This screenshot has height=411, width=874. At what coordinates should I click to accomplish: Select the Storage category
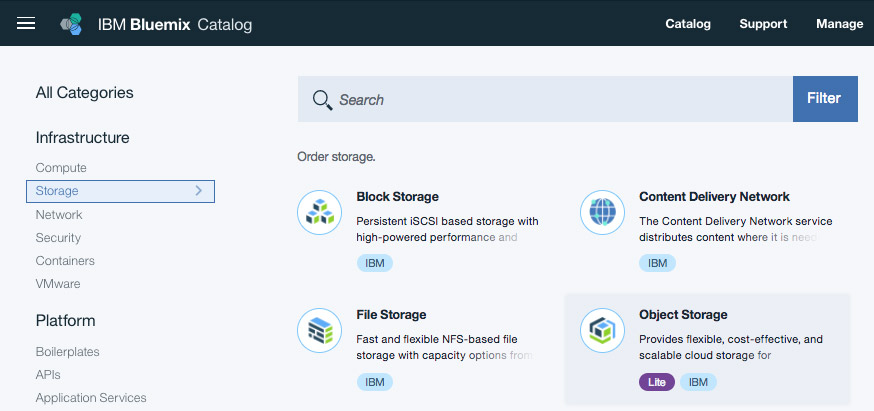point(120,191)
